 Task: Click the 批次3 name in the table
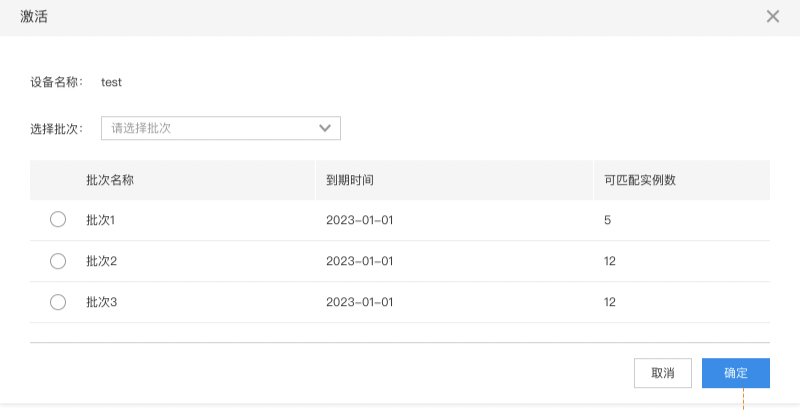tap(102, 302)
